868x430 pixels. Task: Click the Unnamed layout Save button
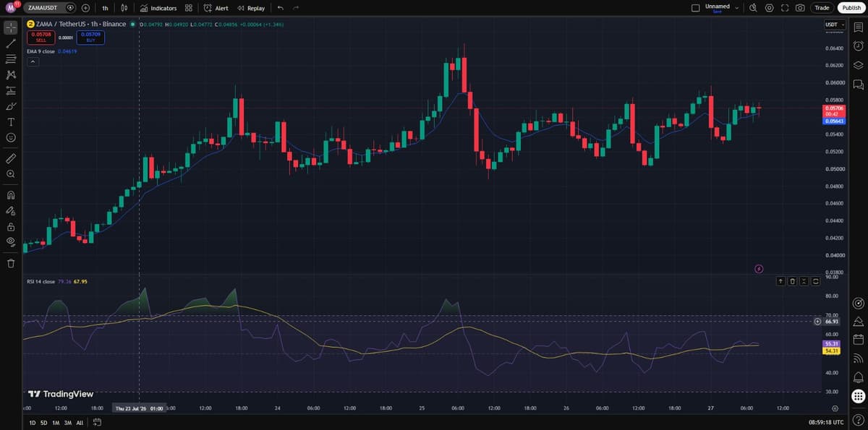[718, 8]
